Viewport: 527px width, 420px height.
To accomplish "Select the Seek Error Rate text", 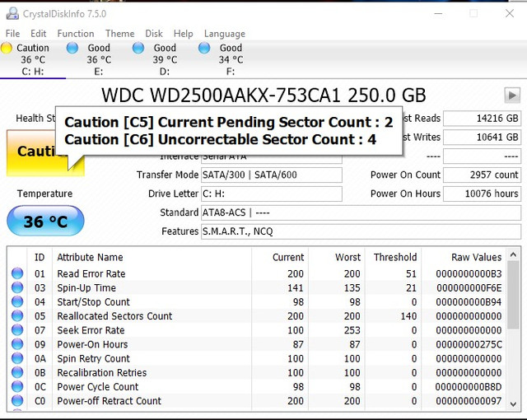I will [91, 330].
